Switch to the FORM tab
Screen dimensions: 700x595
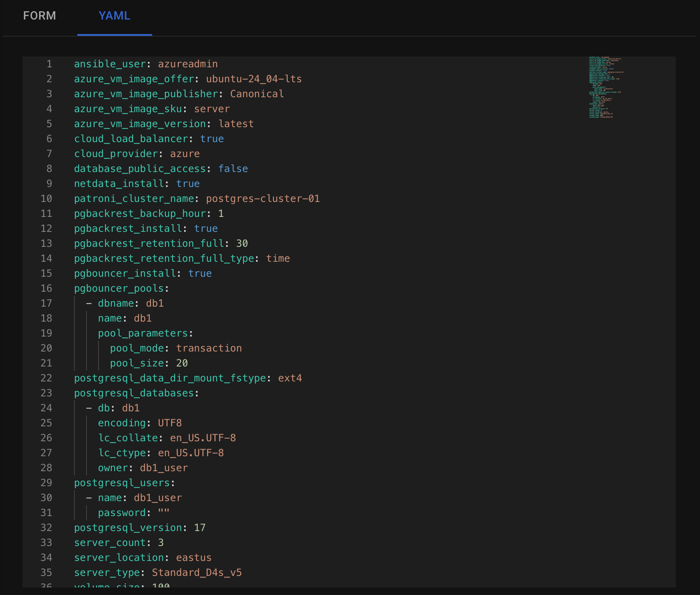pyautogui.click(x=39, y=16)
